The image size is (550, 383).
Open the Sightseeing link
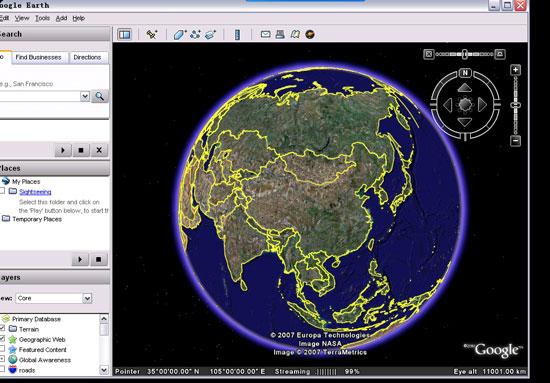point(35,192)
